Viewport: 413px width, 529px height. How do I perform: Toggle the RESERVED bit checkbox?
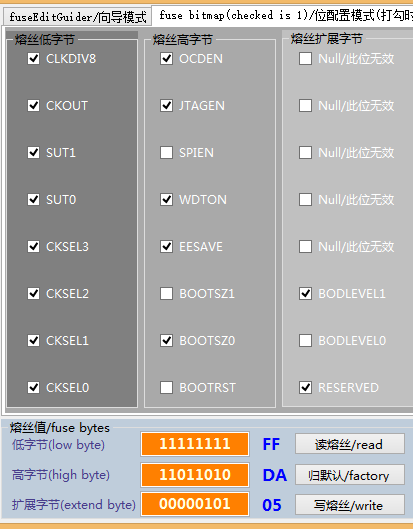click(305, 388)
